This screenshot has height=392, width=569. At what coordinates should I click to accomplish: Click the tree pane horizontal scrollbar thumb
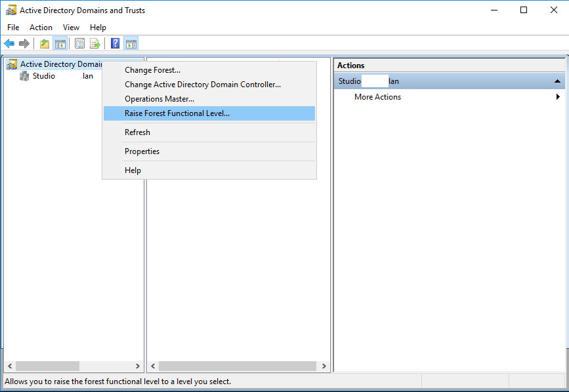47,366
